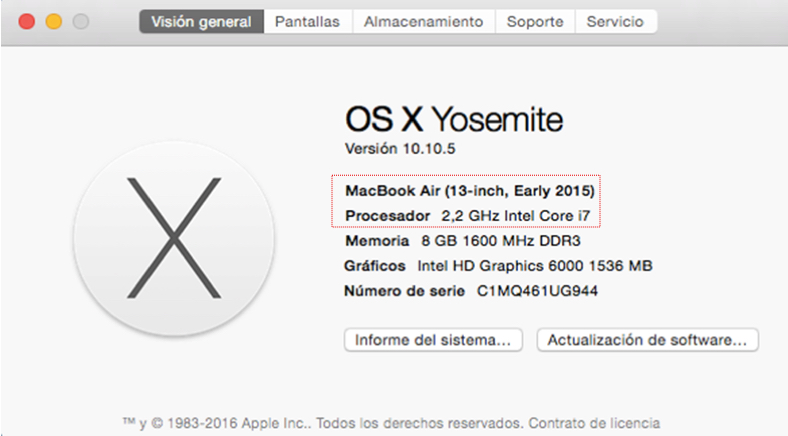Image resolution: width=788 pixels, height=436 pixels.
Task: Click the Procesador 2,2 GHz line
Action: [x=467, y=216]
